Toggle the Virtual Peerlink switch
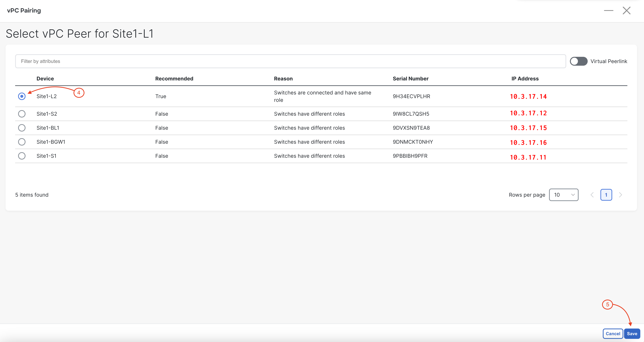This screenshot has width=644, height=342. click(x=578, y=61)
